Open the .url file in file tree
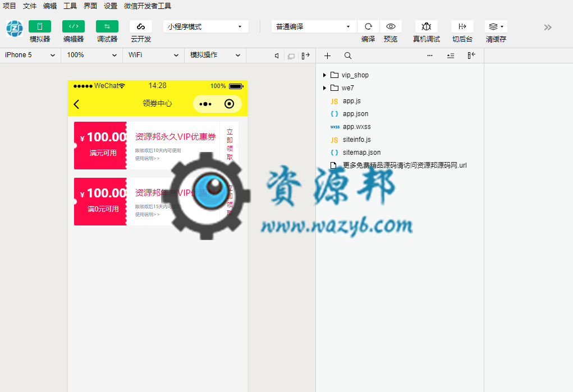 coord(405,165)
